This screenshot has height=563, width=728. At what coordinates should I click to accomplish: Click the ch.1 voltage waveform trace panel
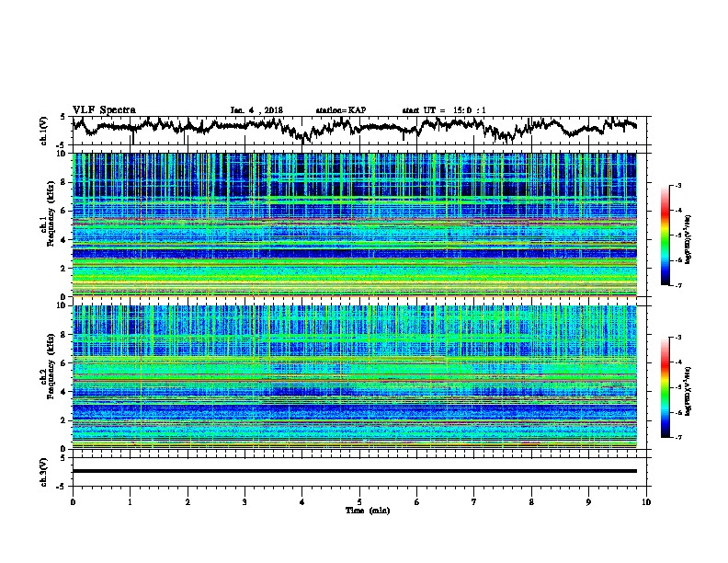[358, 131]
